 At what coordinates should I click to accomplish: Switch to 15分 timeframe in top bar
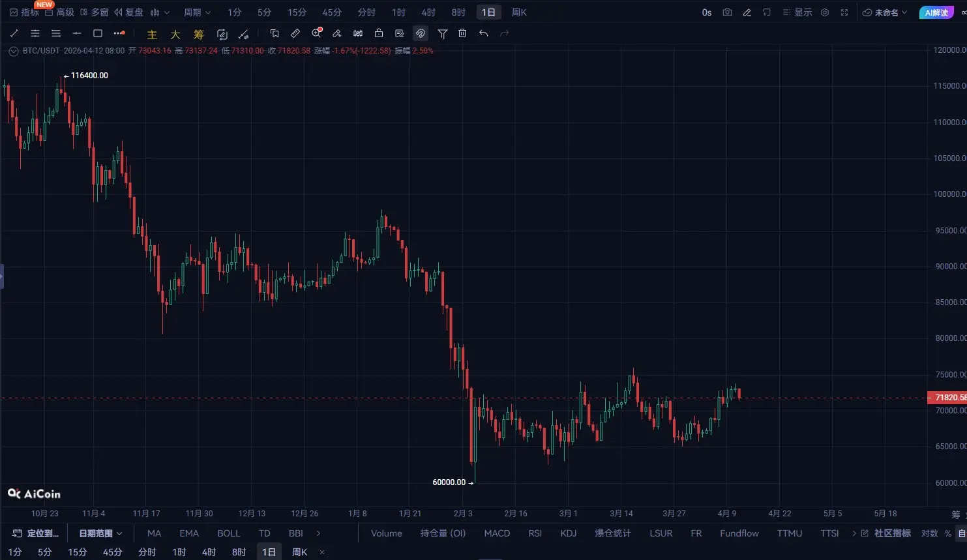point(297,12)
